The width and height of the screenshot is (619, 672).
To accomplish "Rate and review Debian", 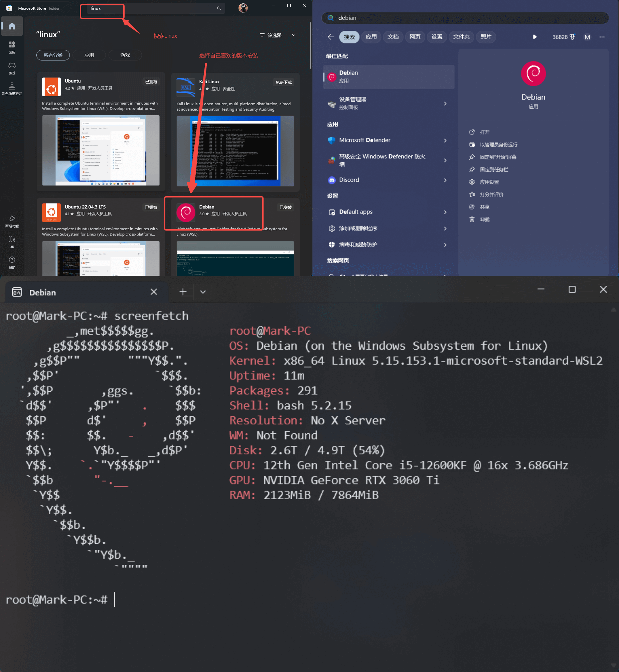I will [x=491, y=194].
